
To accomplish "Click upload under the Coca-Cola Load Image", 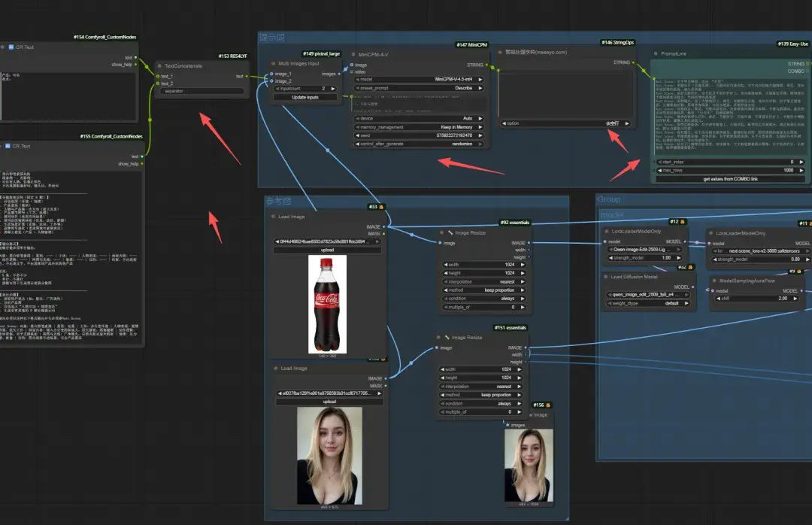I will click(x=327, y=250).
